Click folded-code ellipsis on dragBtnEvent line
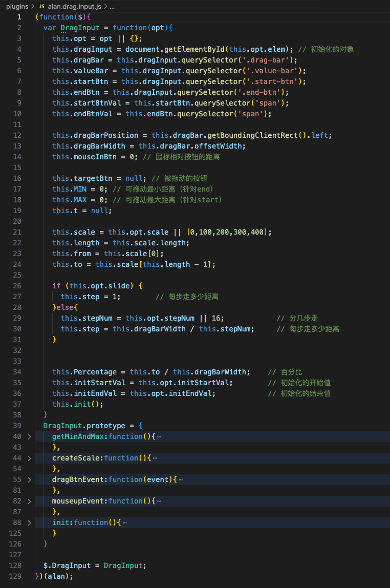This screenshot has height=588, width=390. tap(181, 479)
